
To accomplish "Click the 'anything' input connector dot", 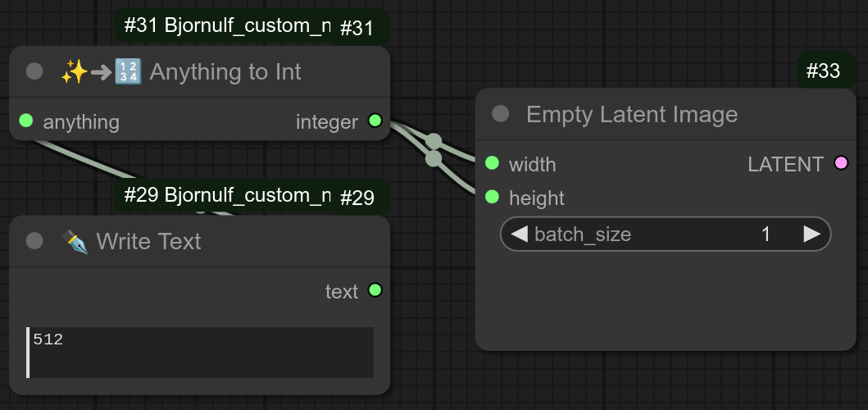I will coord(25,121).
